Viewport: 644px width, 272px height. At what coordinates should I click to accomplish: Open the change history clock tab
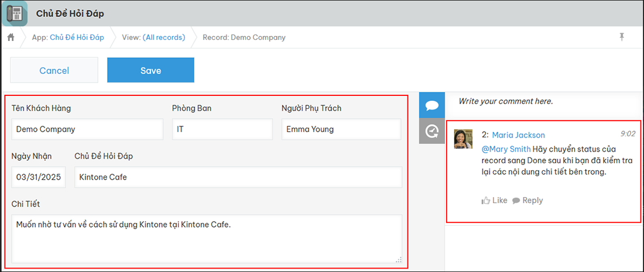tap(432, 132)
